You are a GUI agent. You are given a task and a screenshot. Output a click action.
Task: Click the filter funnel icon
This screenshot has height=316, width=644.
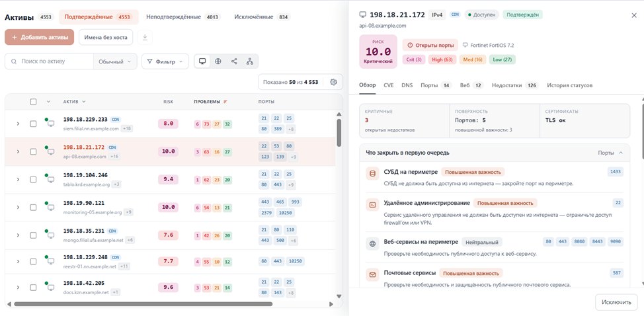pos(150,61)
